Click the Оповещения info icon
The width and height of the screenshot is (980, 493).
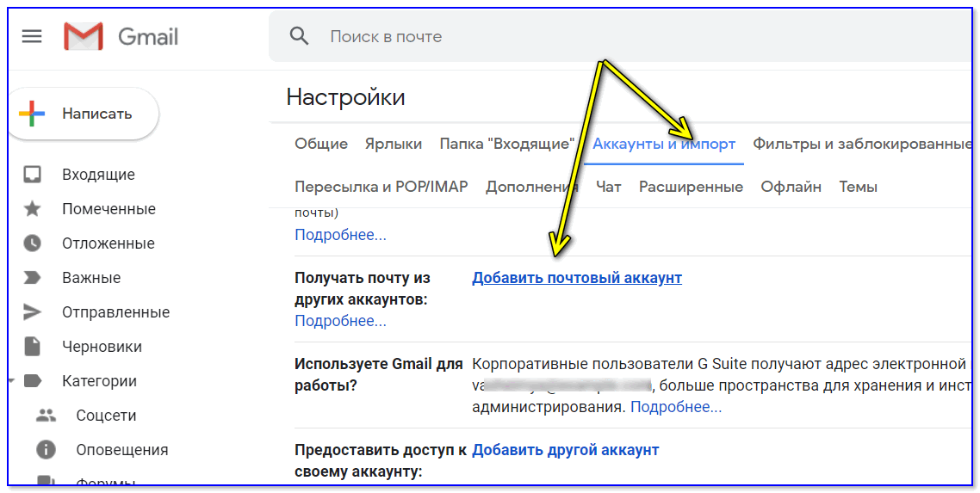46,449
